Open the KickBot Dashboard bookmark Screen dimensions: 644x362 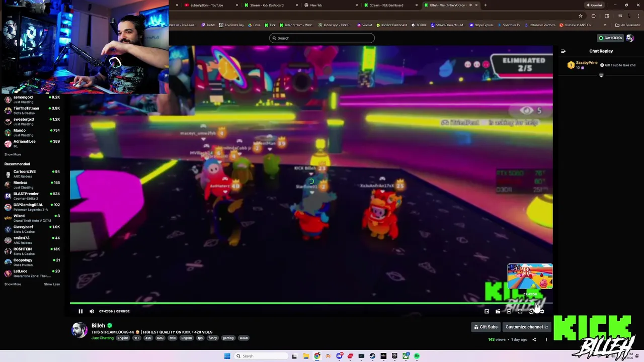(391, 25)
